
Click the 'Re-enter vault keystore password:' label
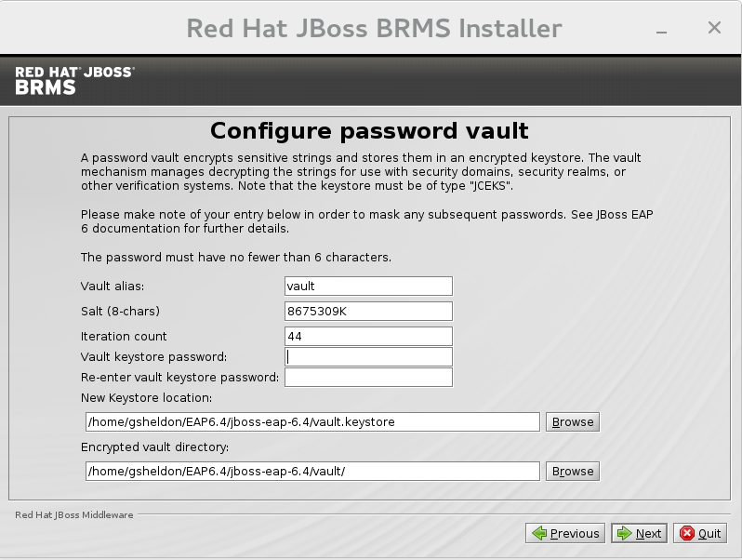pyautogui.click(x=179, y=378)
